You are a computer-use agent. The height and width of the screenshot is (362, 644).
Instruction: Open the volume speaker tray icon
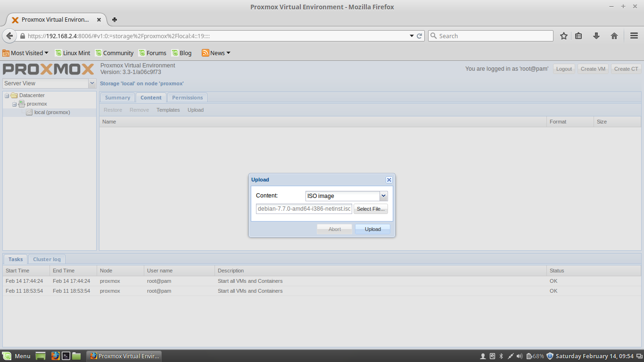tap(520, 356)
